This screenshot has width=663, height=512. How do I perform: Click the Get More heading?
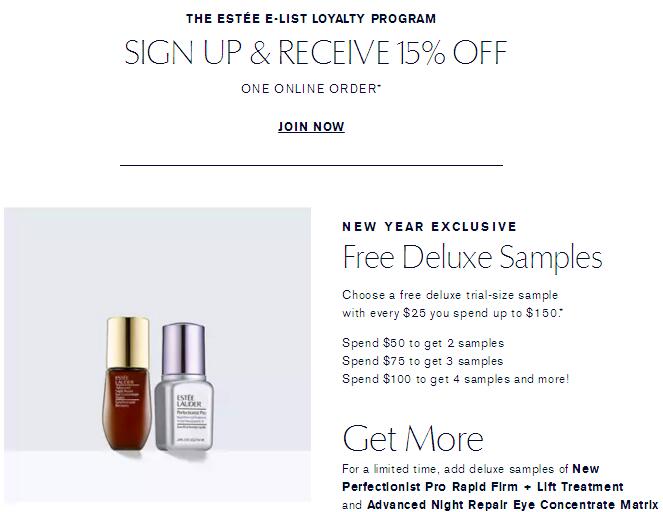tap(413, 438)
